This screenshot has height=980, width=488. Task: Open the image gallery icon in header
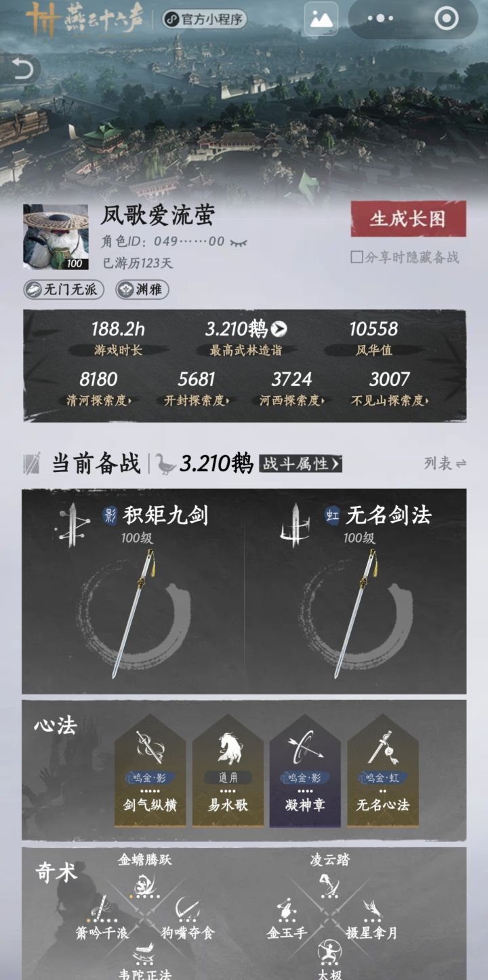click(321, 19)
